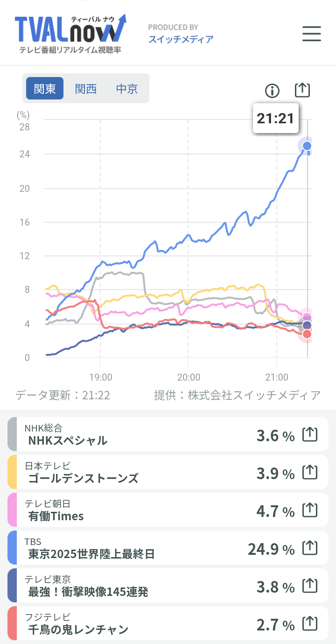Viewport: 336px width, 644px height.
Task: Switch to the 中京 region tab
Action: (x=126, y=89)
